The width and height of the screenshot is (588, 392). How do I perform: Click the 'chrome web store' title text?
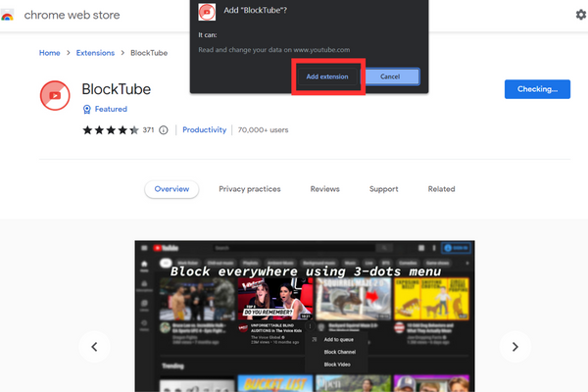tap(72, 15)
